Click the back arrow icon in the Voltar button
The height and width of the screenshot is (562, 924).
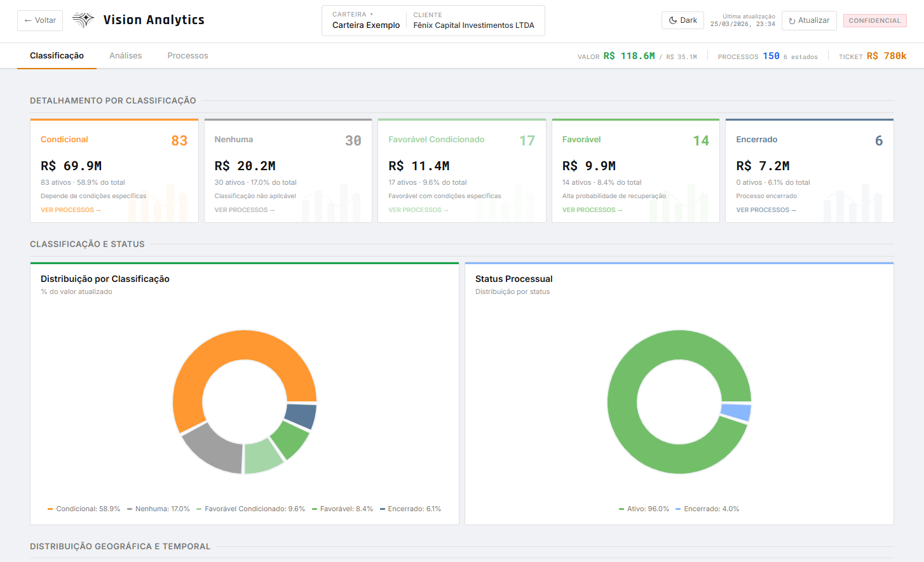(x=27, y=20)
